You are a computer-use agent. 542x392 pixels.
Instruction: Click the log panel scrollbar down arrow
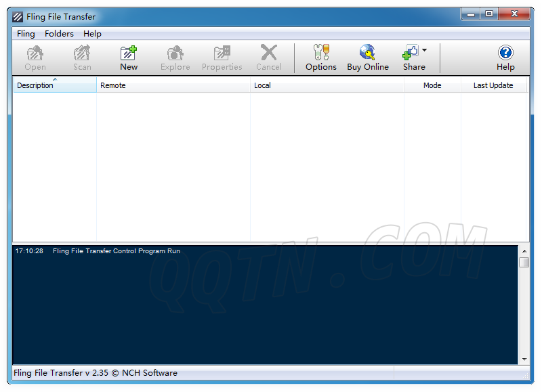[524, 359]
